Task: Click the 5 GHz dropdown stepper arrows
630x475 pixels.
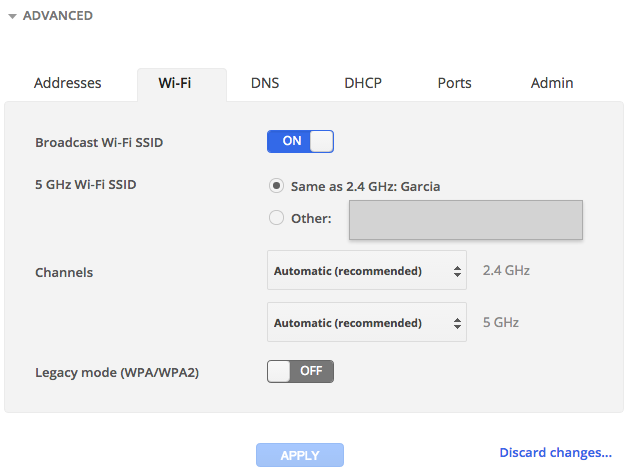Action: click(458, 324)
